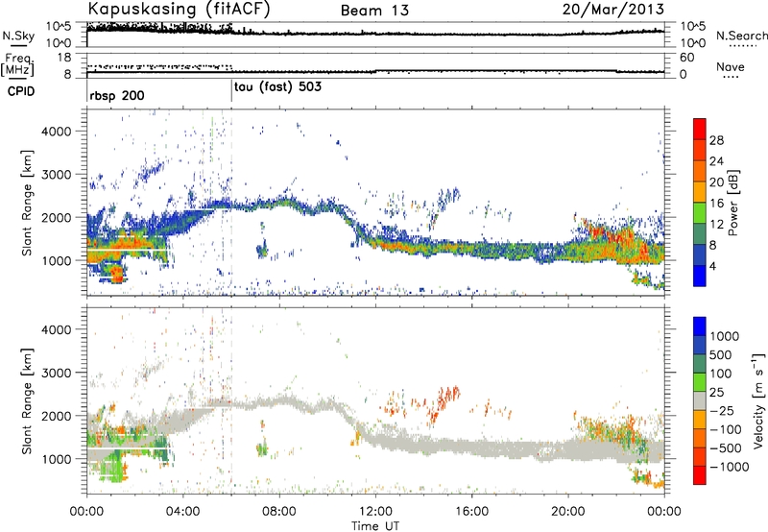The width and height of the screenshot is (768, 532).
Task: Click the 4 tick on Power colorbar
Action: click(x=712, y=266)
